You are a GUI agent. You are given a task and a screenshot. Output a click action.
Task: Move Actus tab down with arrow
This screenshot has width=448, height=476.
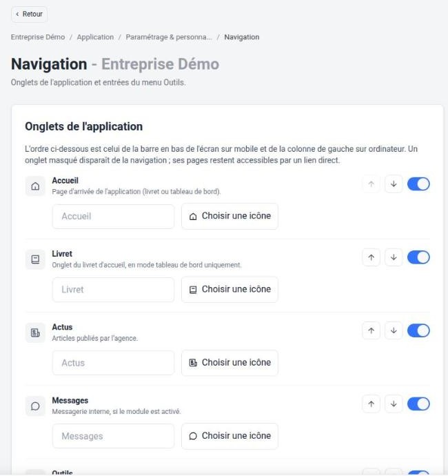[x=394, y=330]
